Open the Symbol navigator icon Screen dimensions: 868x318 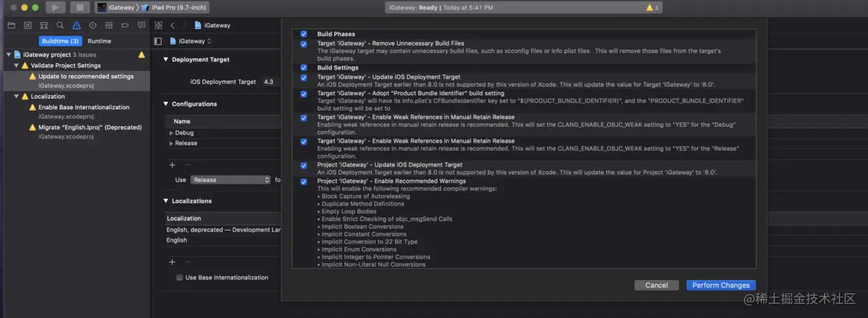(43, 25)
